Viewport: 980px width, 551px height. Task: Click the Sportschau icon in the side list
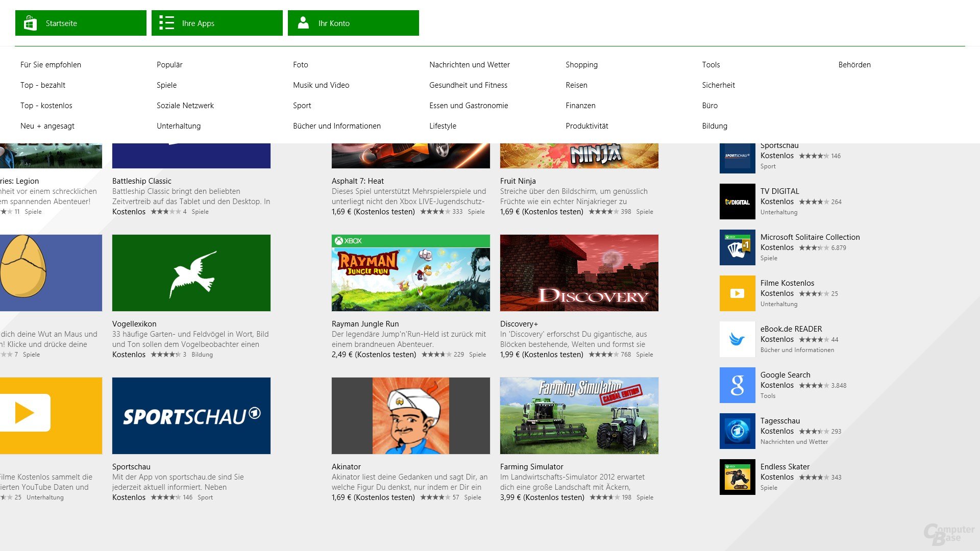point(738,158)
